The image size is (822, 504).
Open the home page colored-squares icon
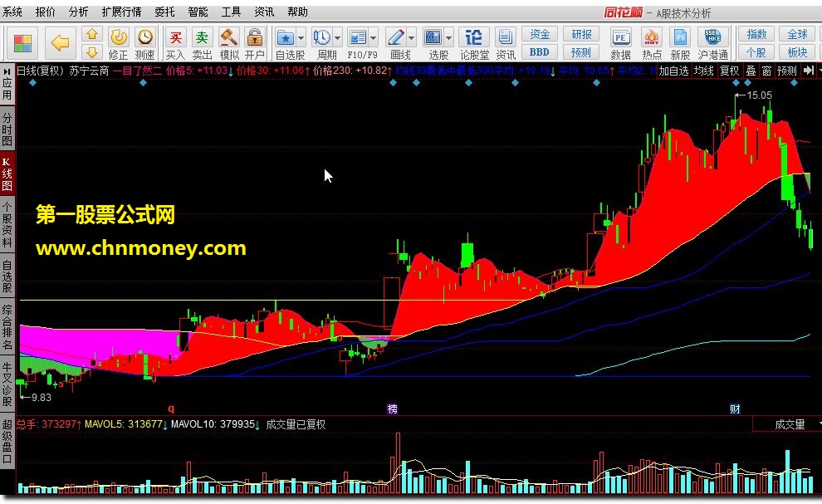coord(22,43)
